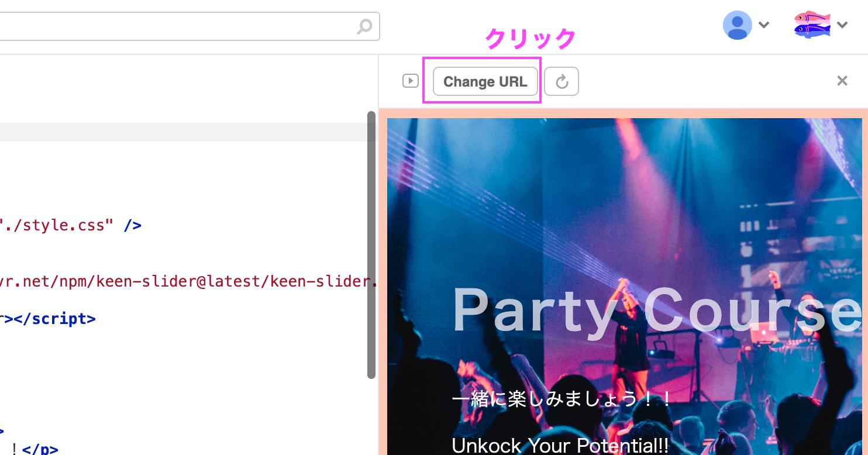Focus the search input field
This screenshot has height=455, width=868.
[x=175, y=26]
